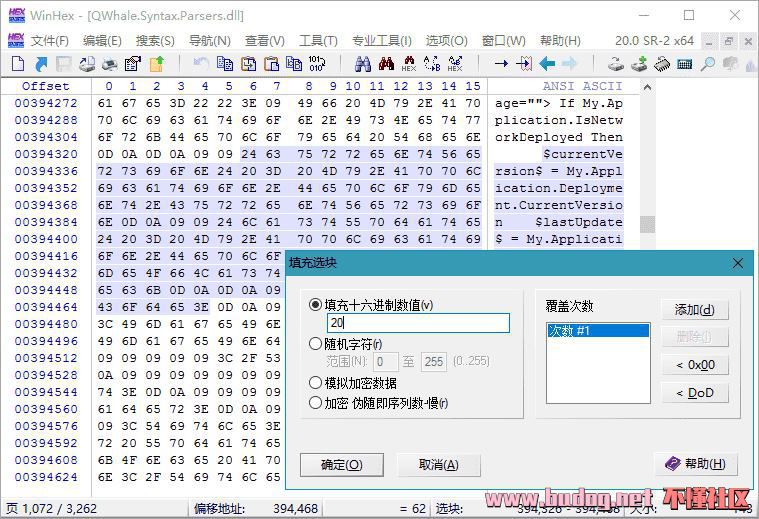Open the 文件(F) menu
759x519 pixels.
(49, 41)
